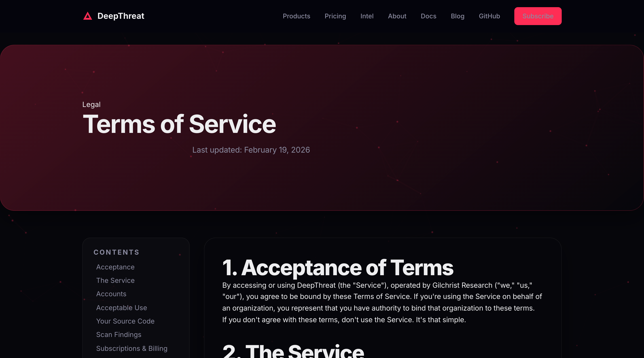
Task: Open Subscriptions & Billing contents entry
Action: click(x=132, y=348)
